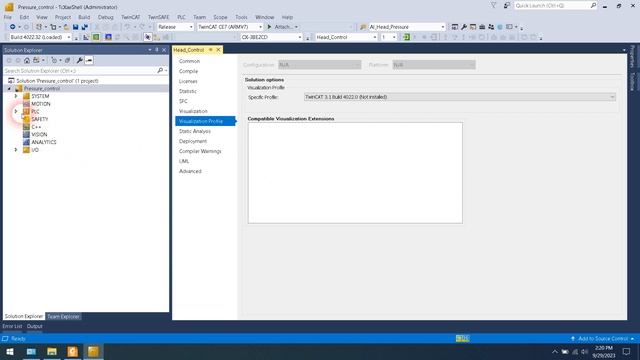The height and width of the screenshot is (360, 640).
Task: Click Add to Source Control in status bar
Action: [x=602, y=338]
